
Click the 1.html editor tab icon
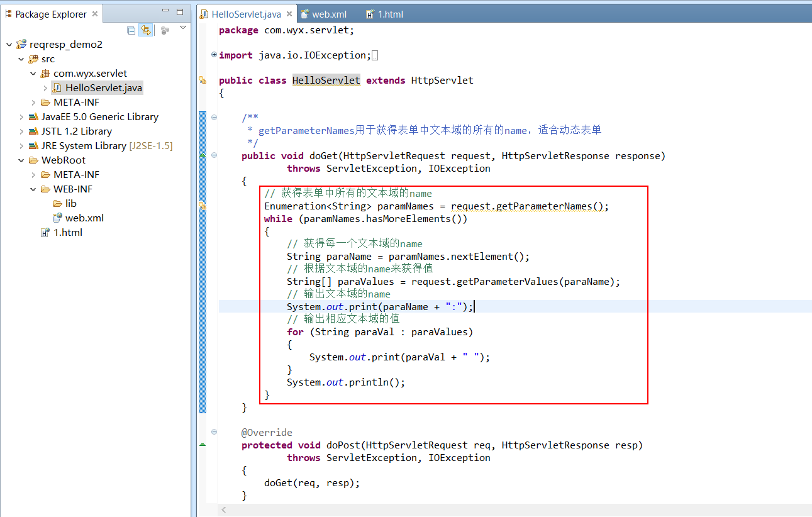click(x=370, y=14)
